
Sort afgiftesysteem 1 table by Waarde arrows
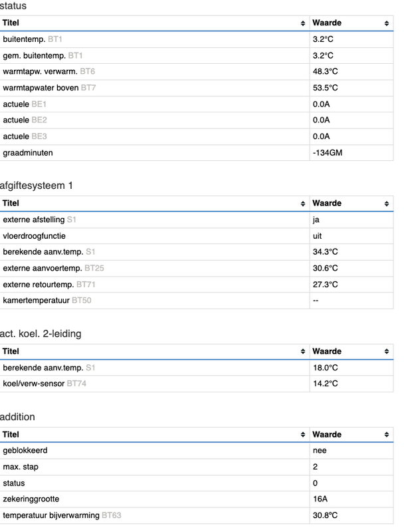(x=387, y=203)
